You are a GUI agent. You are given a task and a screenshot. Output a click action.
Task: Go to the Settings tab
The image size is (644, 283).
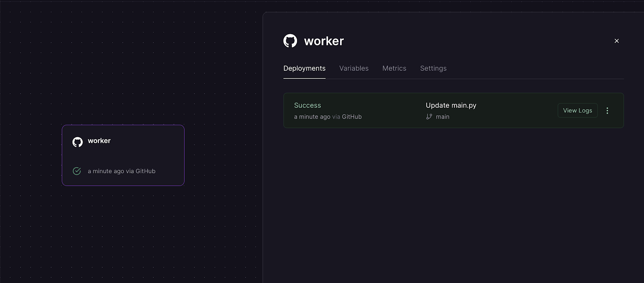click(433, 68)
